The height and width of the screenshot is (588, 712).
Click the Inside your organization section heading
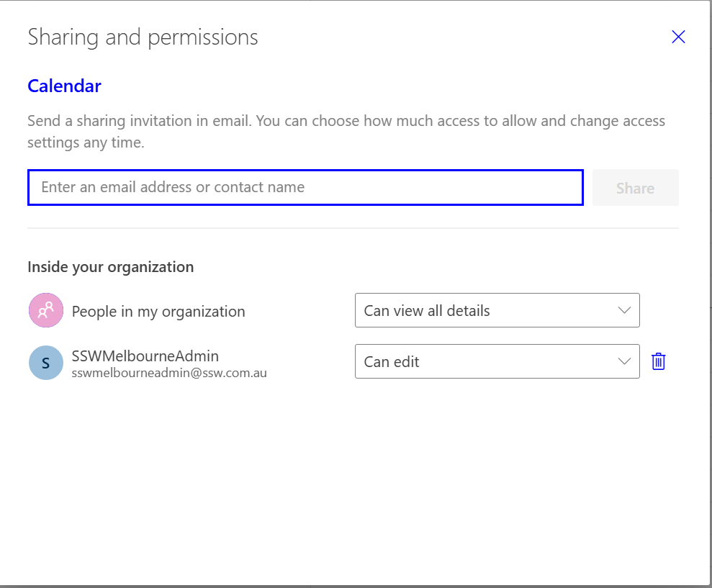110,267
